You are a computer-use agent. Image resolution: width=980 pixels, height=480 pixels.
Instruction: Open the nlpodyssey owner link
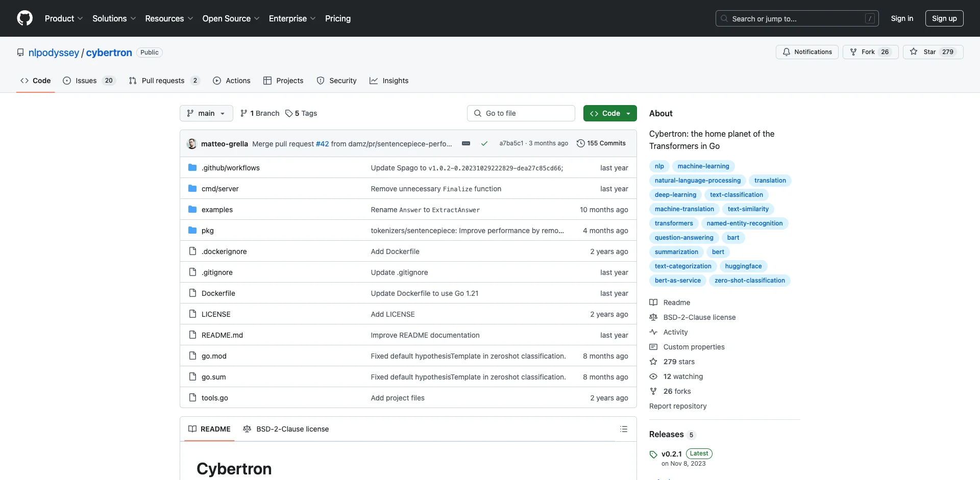(x=54, y=53)
